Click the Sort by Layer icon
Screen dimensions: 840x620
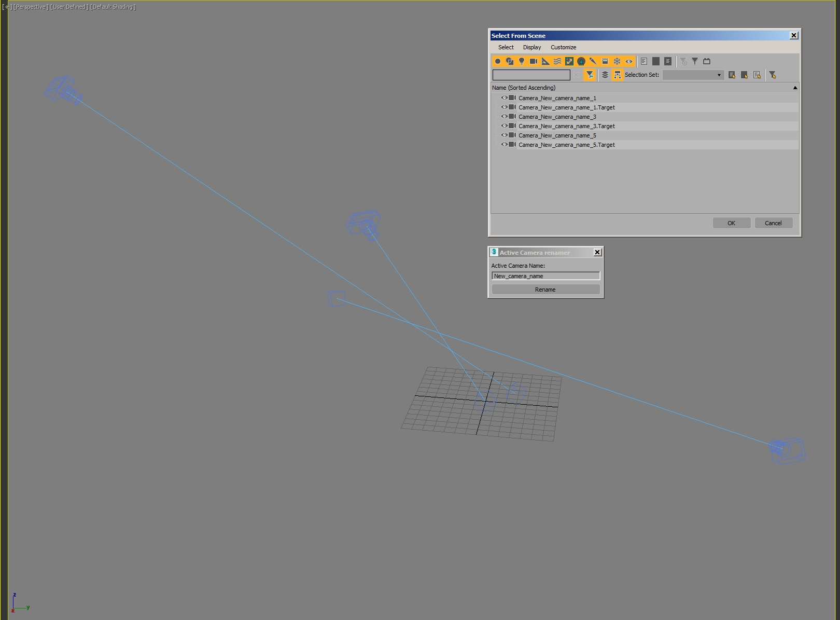click(605, 75)
